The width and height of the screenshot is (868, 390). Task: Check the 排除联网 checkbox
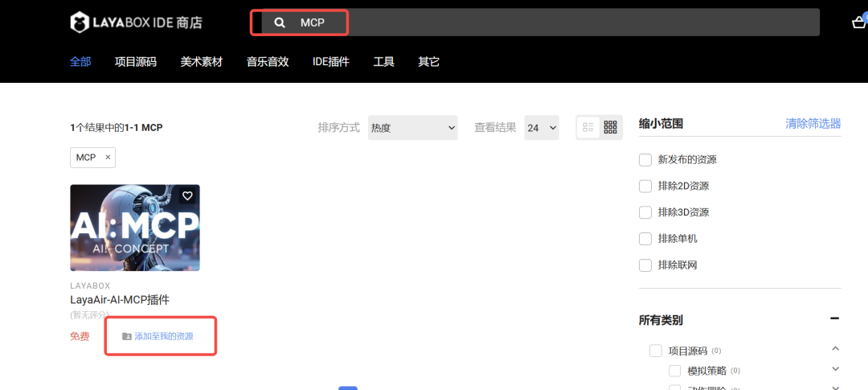(645, 265)
